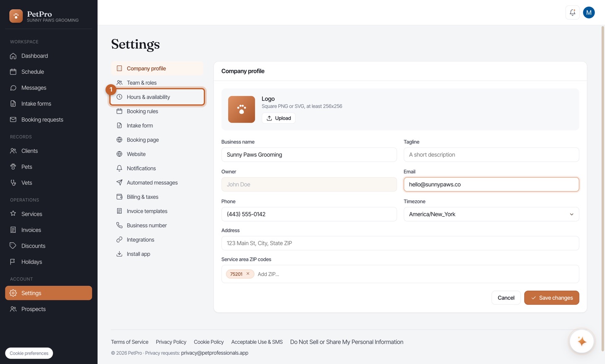
Task: Open notifications bell in top bar
Action: (572, 13)
